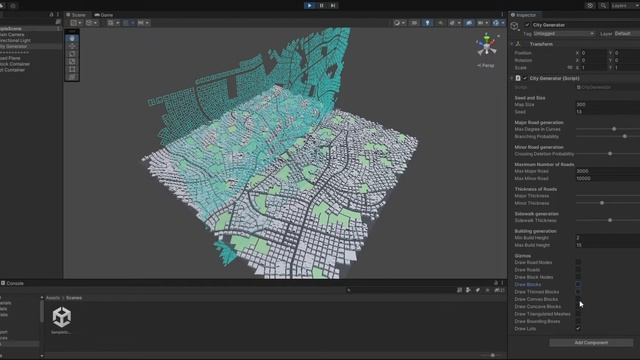Click Min Build Height field
640x360 pixels.
point(607,238)
